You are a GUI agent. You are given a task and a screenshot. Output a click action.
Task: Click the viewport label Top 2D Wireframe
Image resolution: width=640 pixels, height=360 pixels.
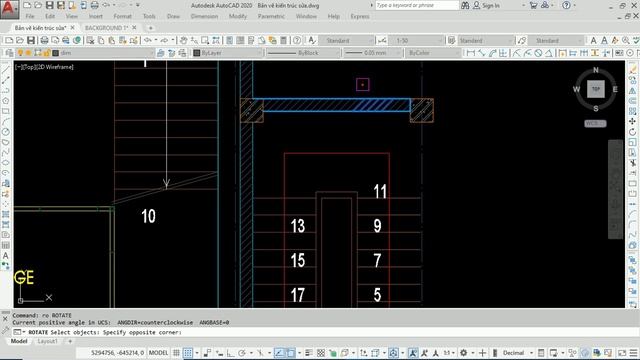[x=44, y=67]
